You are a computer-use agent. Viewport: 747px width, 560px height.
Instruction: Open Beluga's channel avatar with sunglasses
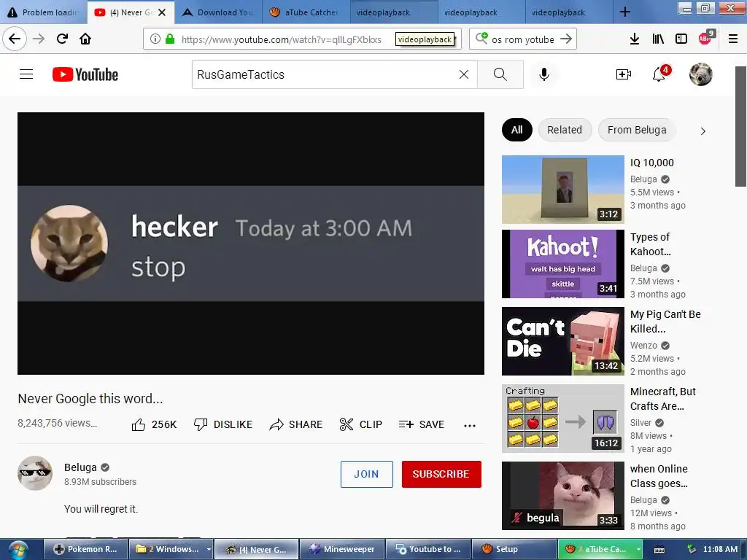(x=35, y=473)
